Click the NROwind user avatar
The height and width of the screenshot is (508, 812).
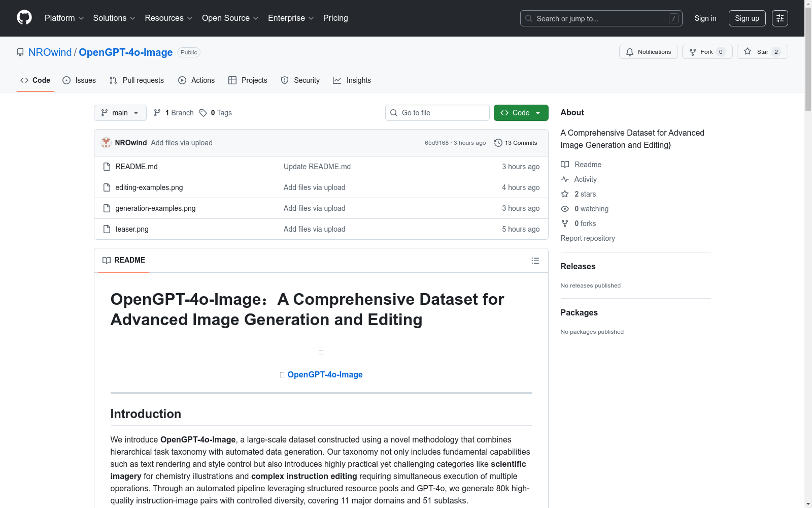(106, 143)
